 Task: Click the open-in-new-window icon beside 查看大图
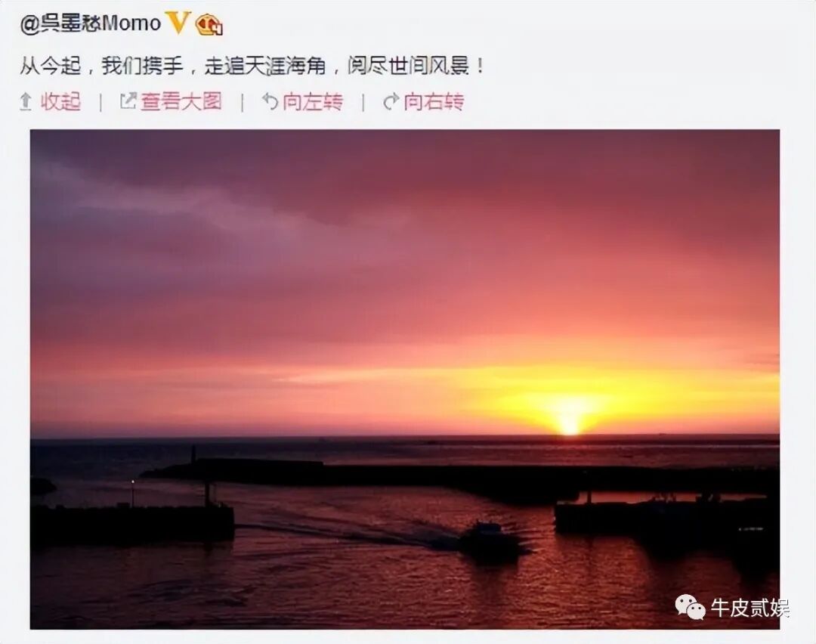click(128, 101)
